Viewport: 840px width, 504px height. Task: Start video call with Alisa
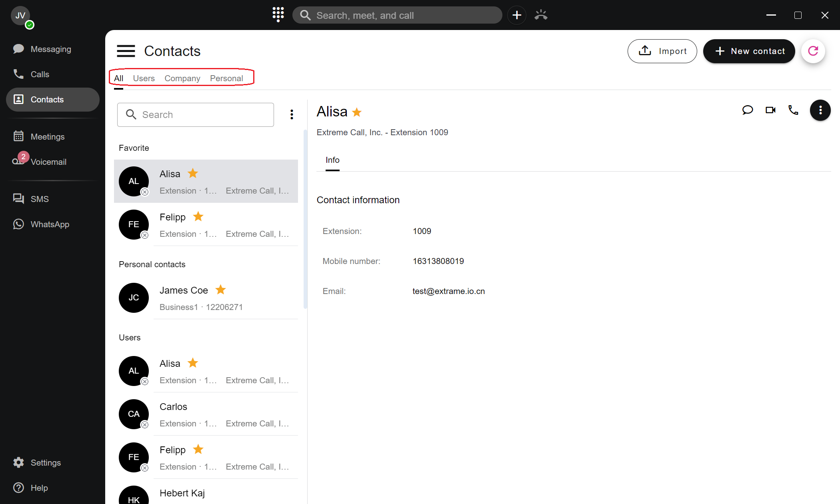pyautogui.click(x=770, y=110)
